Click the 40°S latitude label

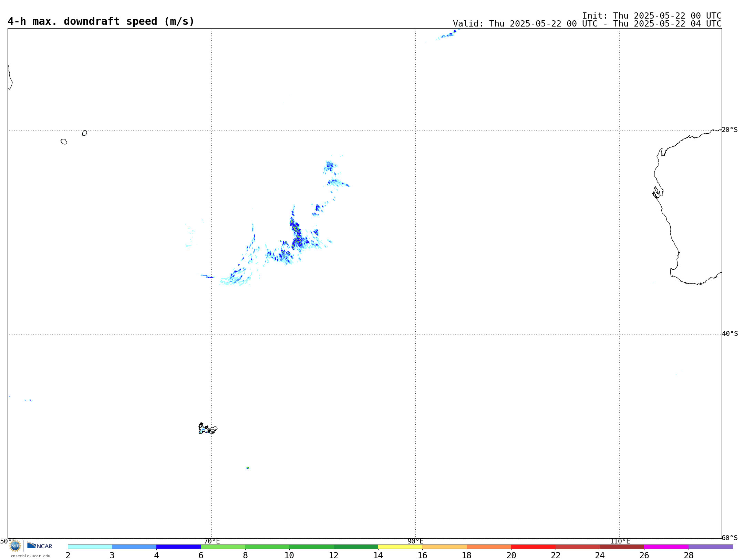[x=730, y=334]
